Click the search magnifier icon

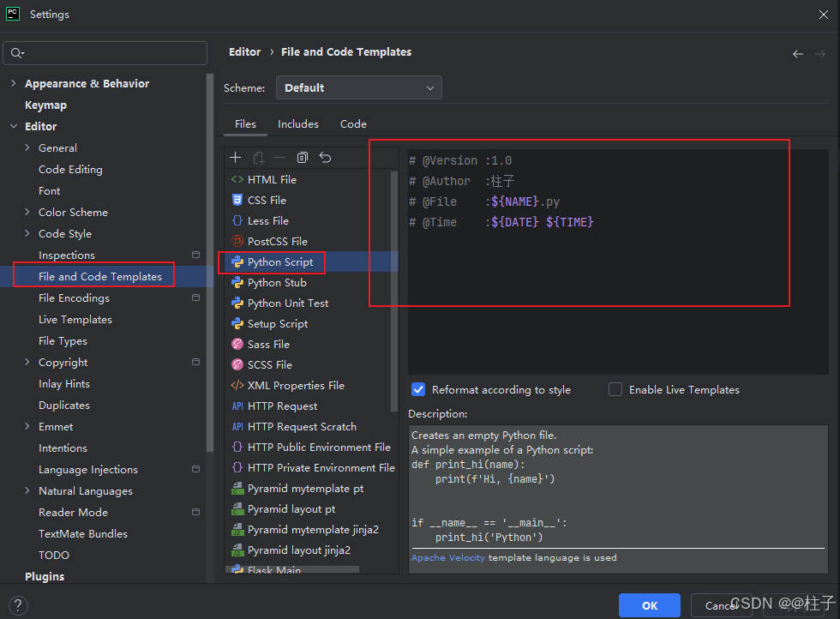pyautogui.click(x=17, y=52)
